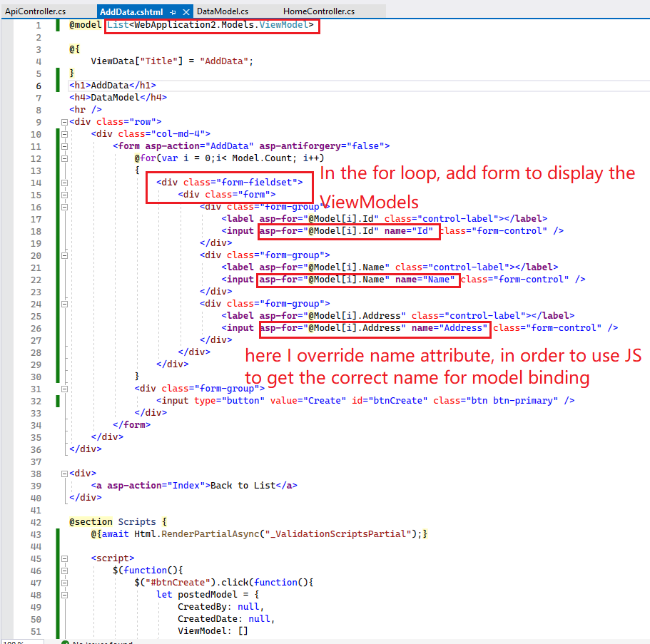The image size is (650, 644).
Task: Click CreatedDate: null line
Action: pyautogui.click(x=226, y=619)
